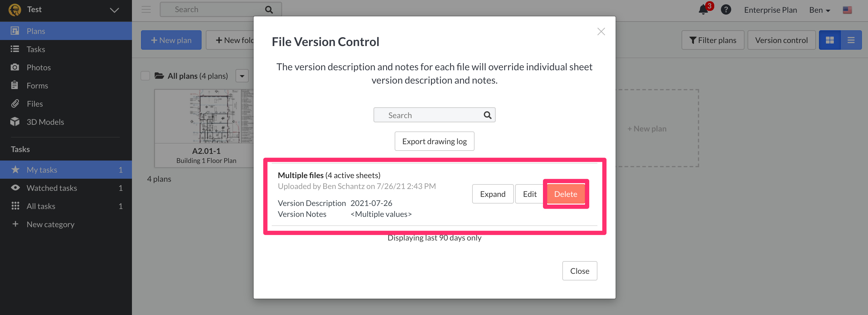Image resolution: width=868 pixels, height=315 pixels.
Task: Expand the Test project selector chevron
Action: (x=115, y=10)
